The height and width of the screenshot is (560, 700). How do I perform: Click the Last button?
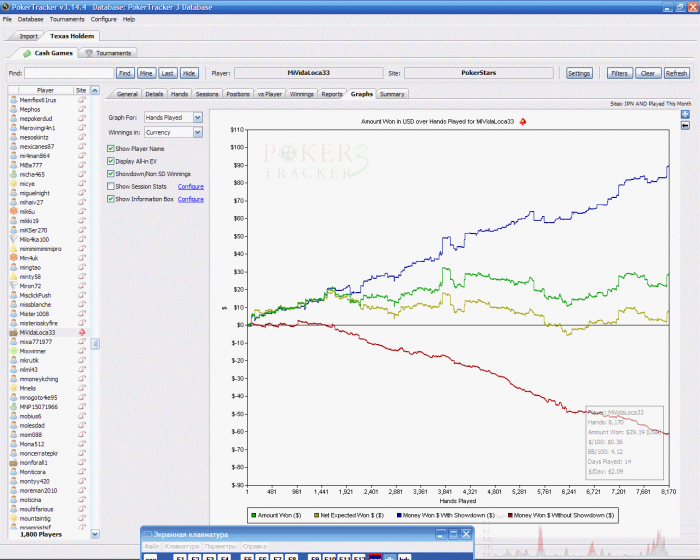coord(167,73)
